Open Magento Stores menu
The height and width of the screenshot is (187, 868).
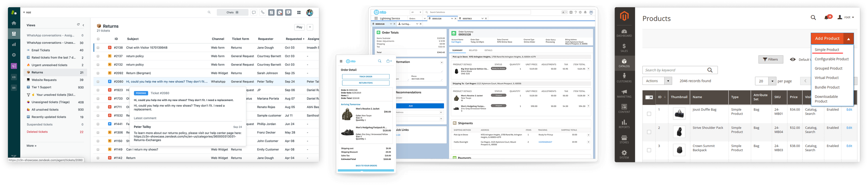(624, 139)
